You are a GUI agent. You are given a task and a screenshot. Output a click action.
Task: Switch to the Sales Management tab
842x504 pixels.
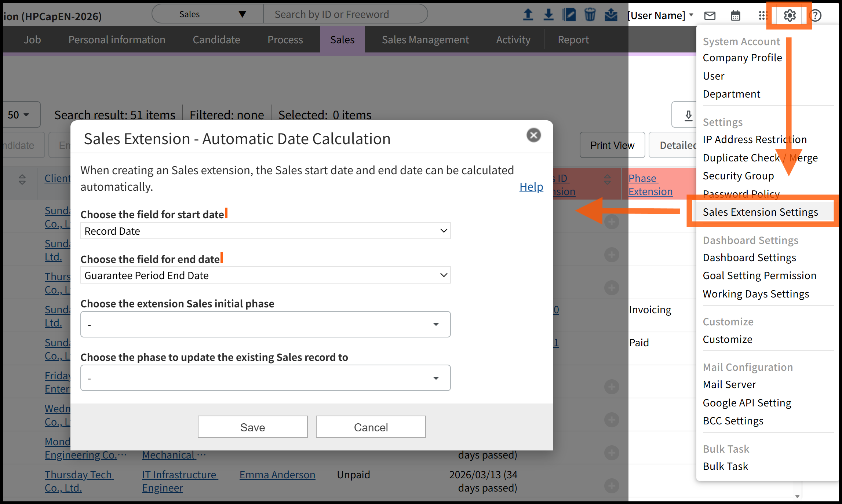(425, 40)
